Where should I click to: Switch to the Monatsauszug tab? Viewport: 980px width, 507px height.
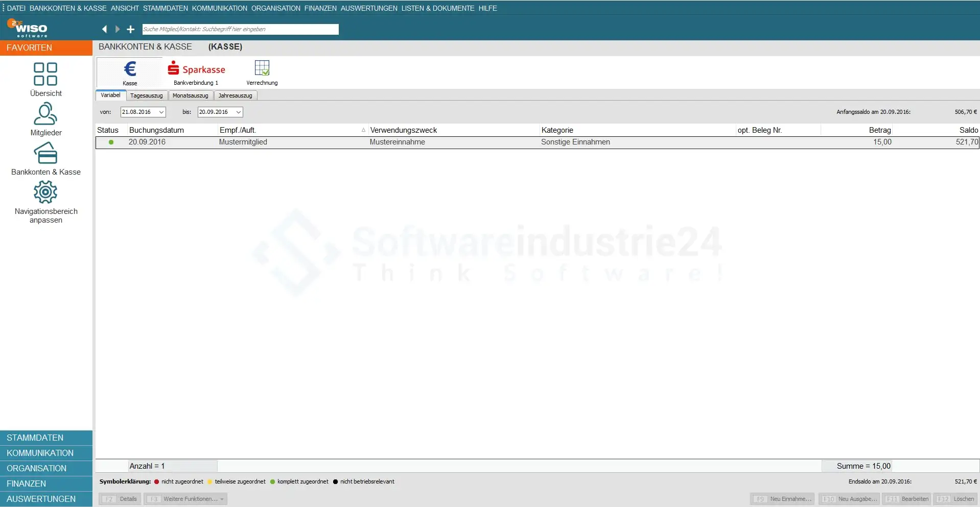tap(190, 95)
